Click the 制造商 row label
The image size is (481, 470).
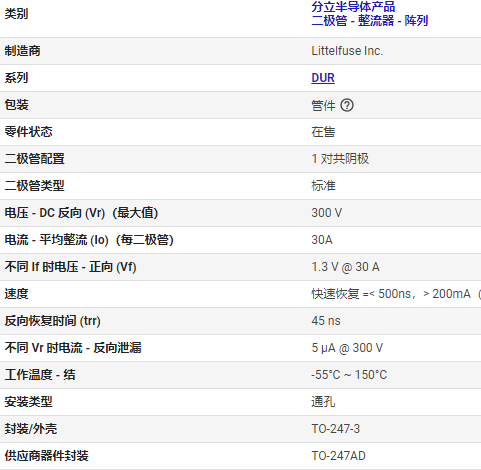click(22, 51)
